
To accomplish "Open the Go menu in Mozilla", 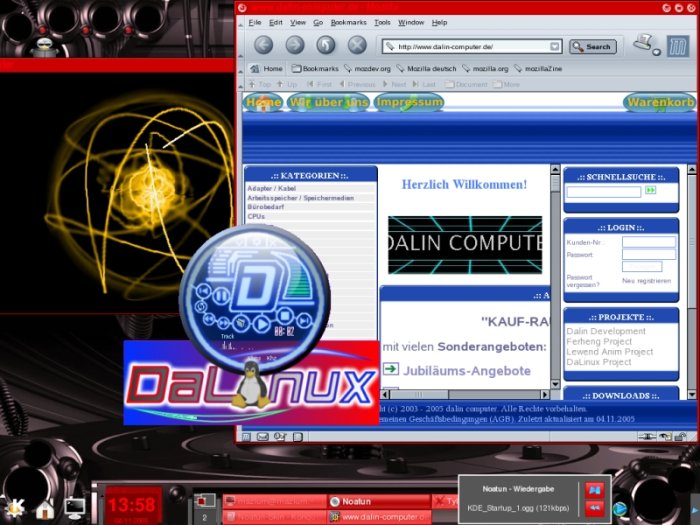I will tap(318, 22).
